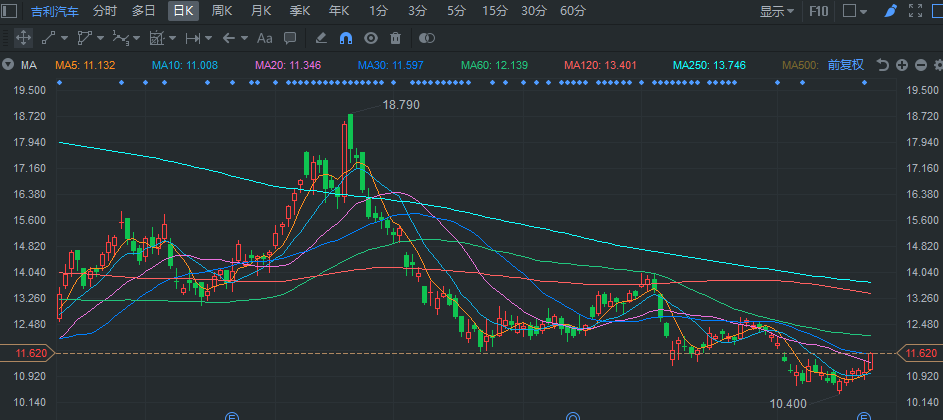943x420 pixels.
Task: Open the 显示 display dropdown
Action: coord(776,11)
